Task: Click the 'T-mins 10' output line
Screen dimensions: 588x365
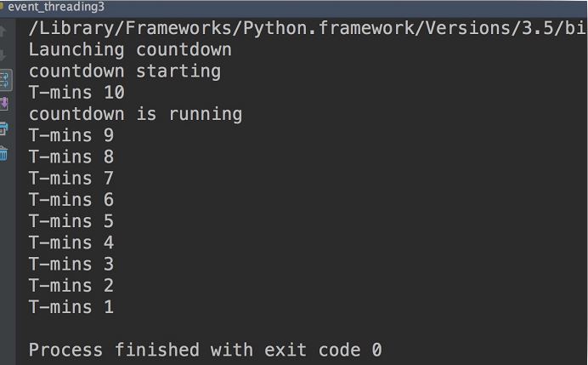Action: coord(76,92)
